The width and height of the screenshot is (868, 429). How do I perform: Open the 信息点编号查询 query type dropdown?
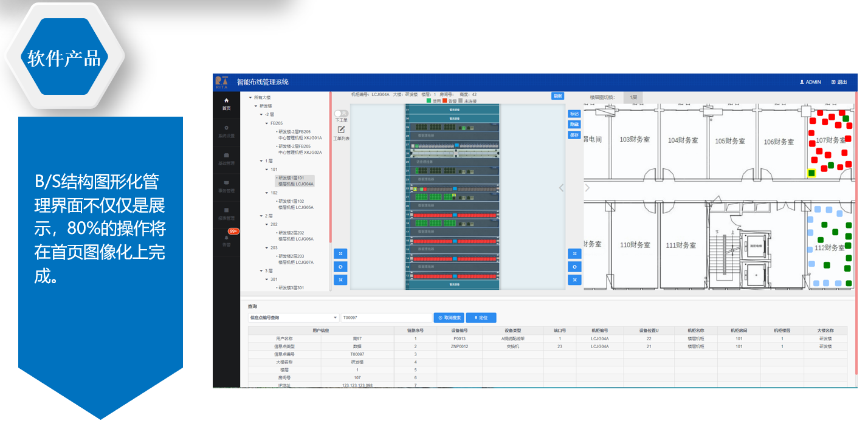point(293,318)
